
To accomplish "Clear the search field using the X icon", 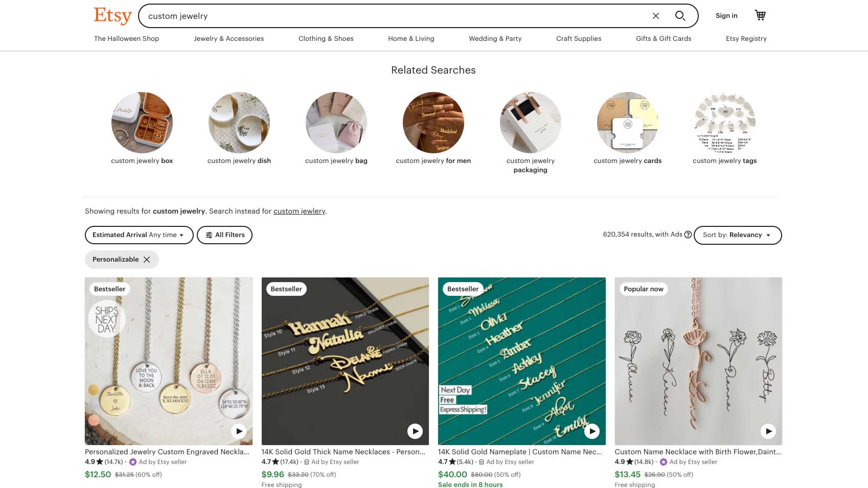I will [x=655, y=16].
